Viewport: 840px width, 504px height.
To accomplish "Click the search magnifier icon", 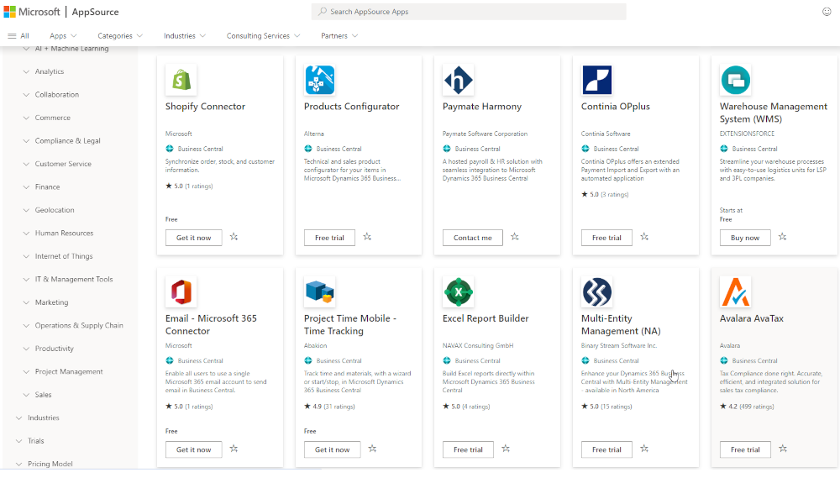I will (322, 11).
